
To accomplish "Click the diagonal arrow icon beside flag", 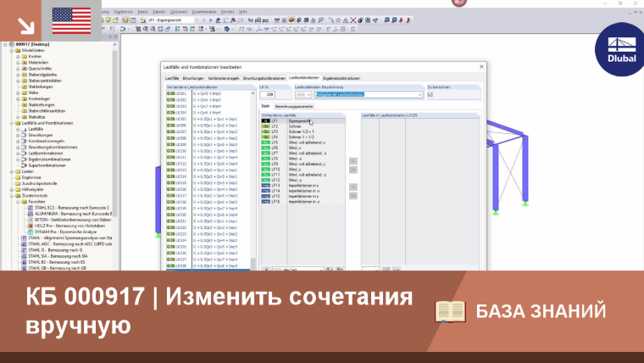I will point(25,26).
